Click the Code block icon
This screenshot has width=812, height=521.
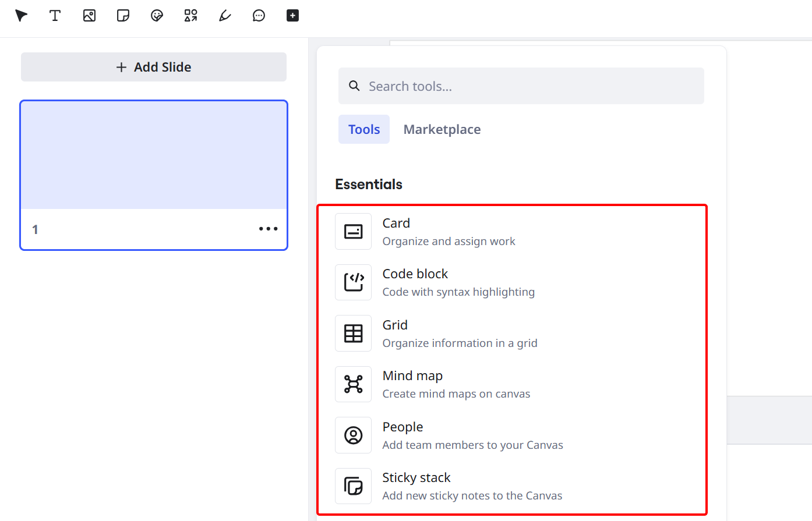(x=353, y=282)
